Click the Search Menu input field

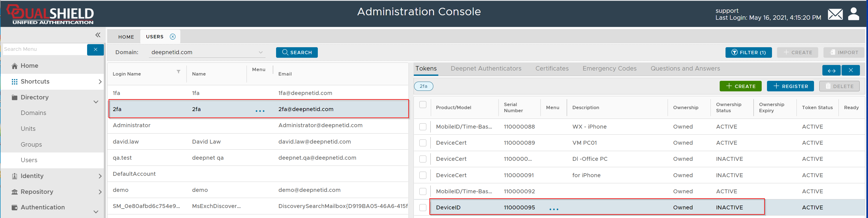(x=45, y=49)
